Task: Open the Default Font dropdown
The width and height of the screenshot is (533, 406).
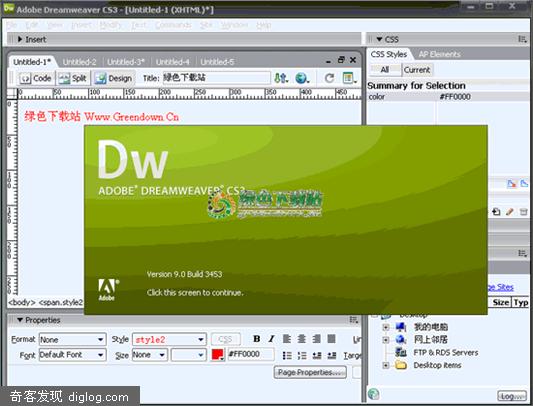Action: 72,355
